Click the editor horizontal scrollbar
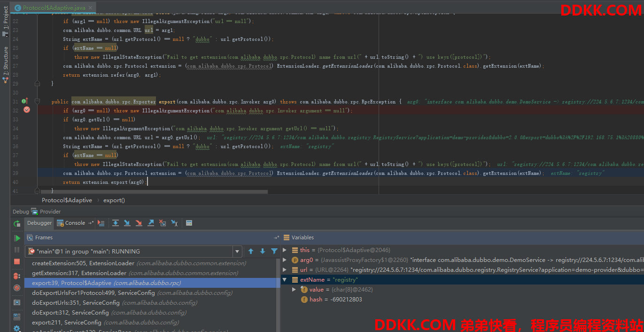Viewport: 644px width, 332px height. click(x=154, y=192)
